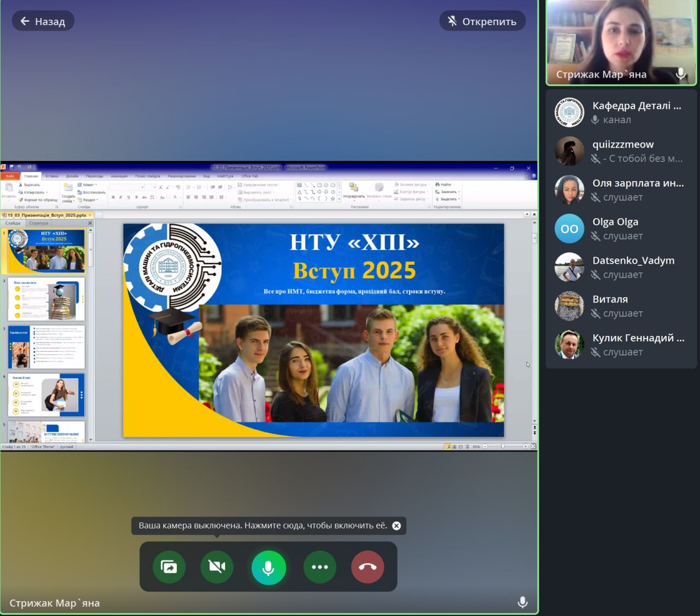Go back with the Назад button
The height and width of the screenshot is (616, 700).
(x=43, y=21)
